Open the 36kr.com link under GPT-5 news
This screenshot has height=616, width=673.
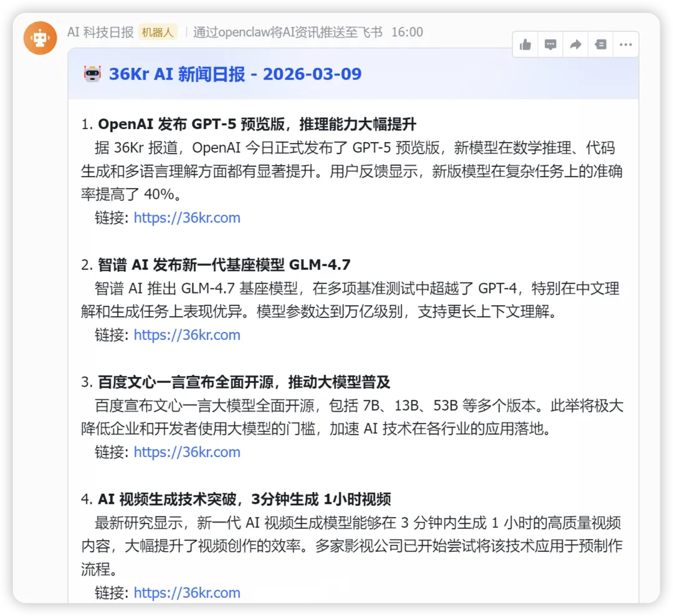pos(187,218)
